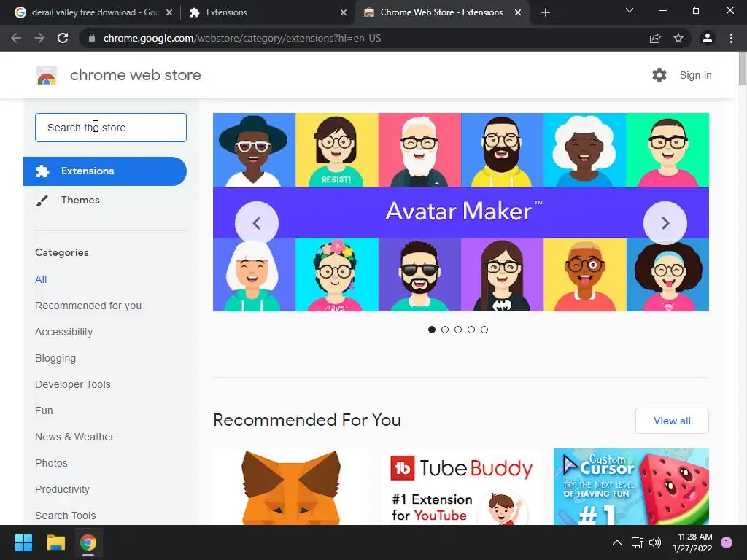Open the Photos category
The image size is (747, 560).
tap(52, 463)
